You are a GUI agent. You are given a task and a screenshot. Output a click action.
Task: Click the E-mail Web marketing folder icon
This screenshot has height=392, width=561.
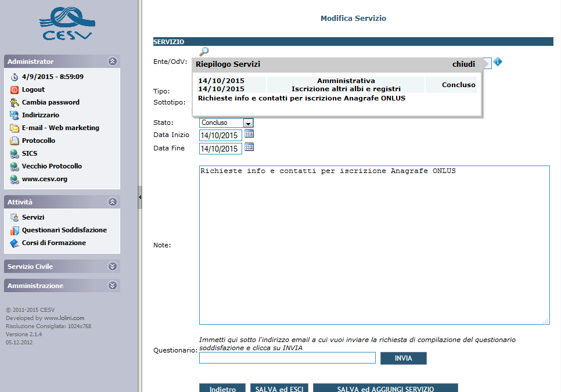tap(15, 128)
